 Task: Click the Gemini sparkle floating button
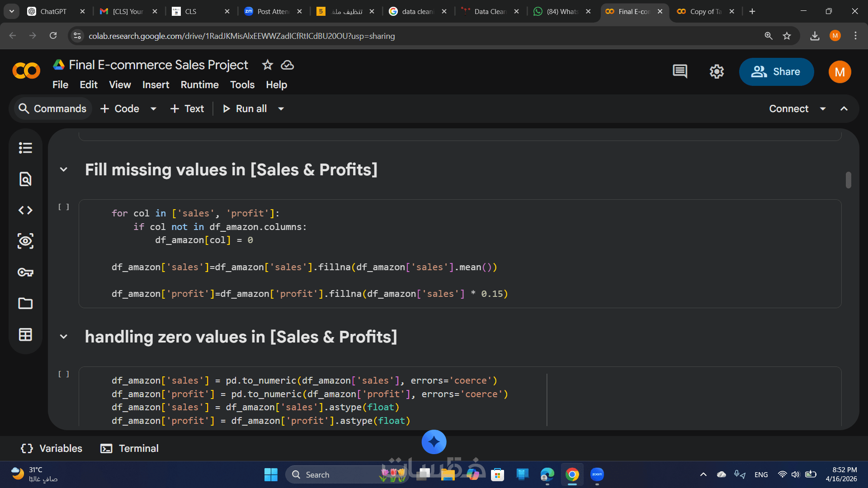click(x=434, y=442)
